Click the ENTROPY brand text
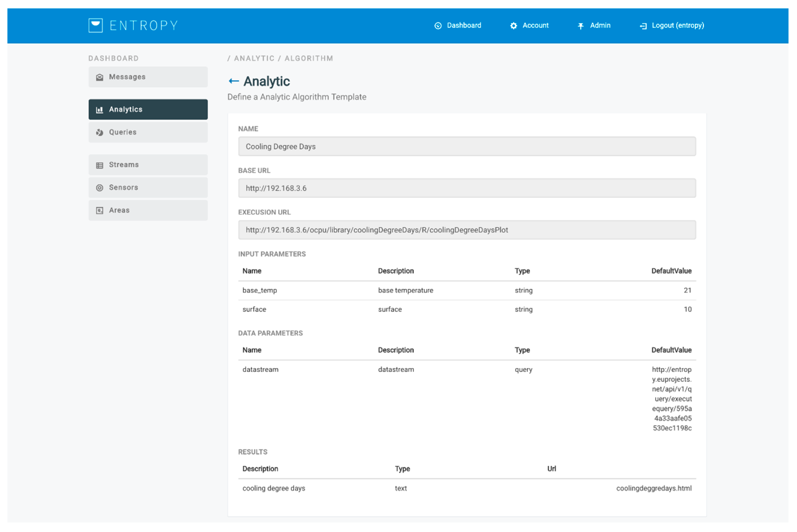This screenshot has width=797, height=532. 144,26
